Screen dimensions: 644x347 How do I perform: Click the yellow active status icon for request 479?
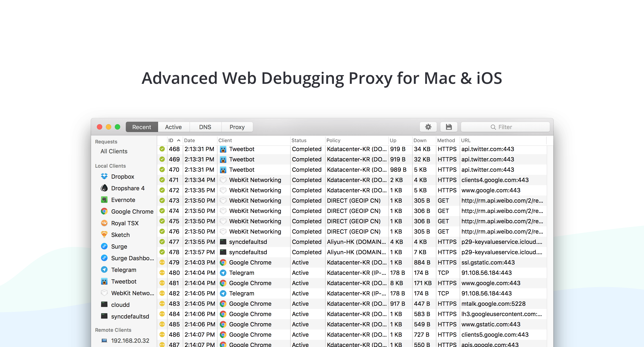click(162, 262)
